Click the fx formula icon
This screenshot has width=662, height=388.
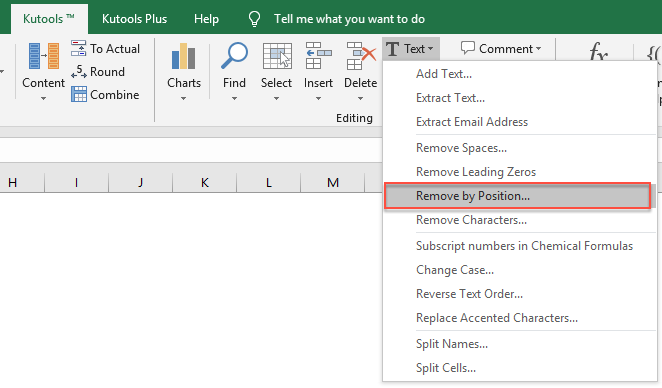click(x=599, y=52)
